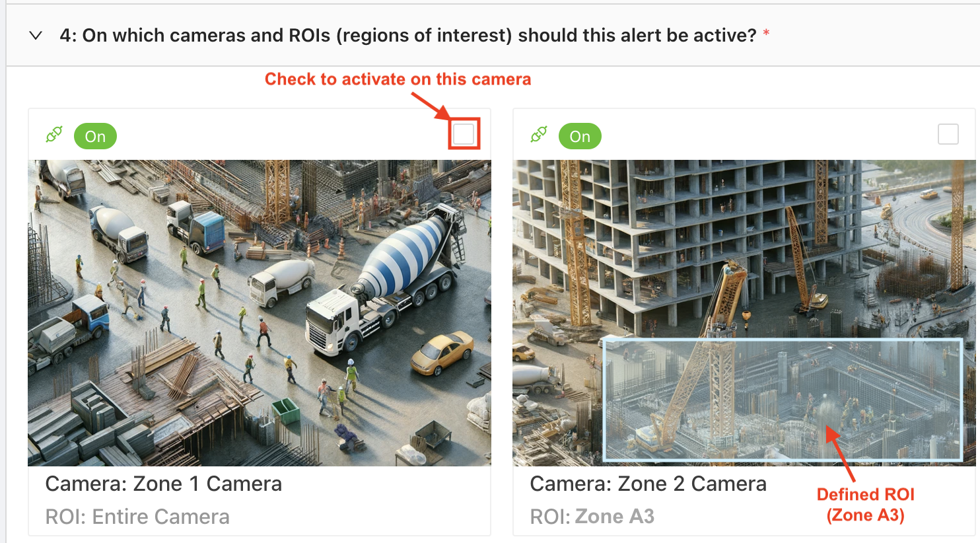This screenshot has height=543, width=980.
Task: Toggle the On badge for Zone 1 Camera
Action: pos(95,136)
